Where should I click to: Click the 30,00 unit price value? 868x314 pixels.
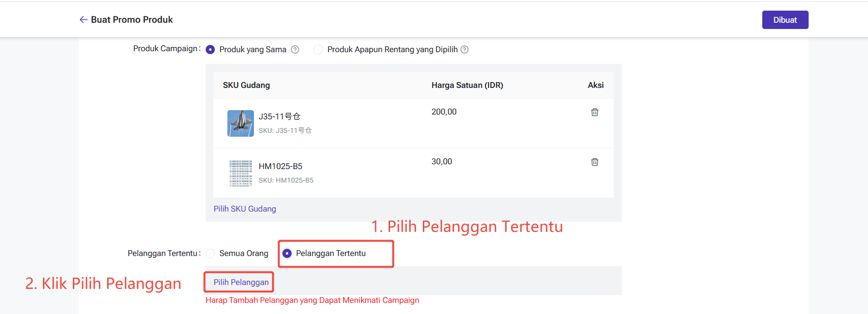click(442, 161)
